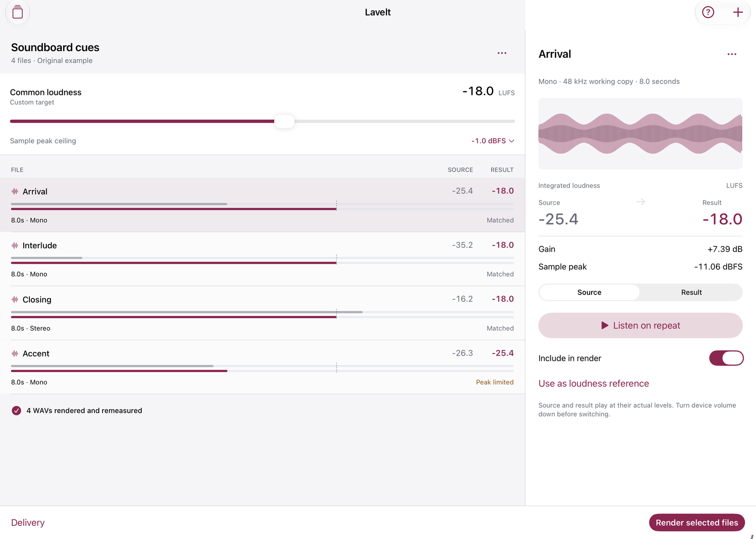This screenshot has width=756, height=539.
Task: Add new files with plus icon
Action: click(x=738, y=12)
